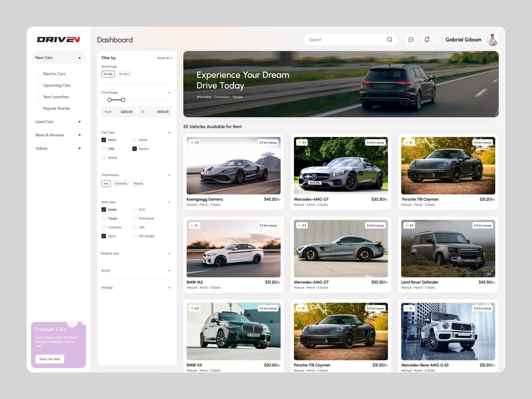This screenshot has height=399, width=532.
Task: Open New Launches submenu item
Action: point(56,97)
